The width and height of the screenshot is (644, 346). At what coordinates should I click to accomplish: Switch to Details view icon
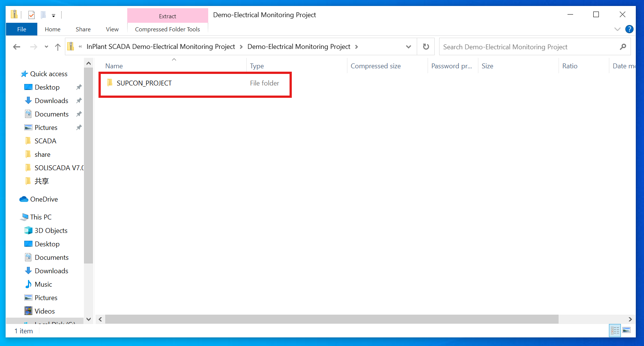pyautogui.click(x=615, y=330)
